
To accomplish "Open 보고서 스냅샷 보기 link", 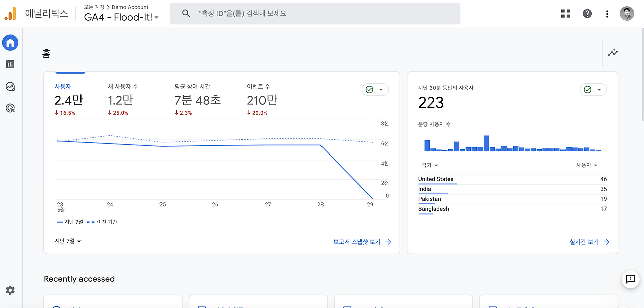I will [357, 242].
